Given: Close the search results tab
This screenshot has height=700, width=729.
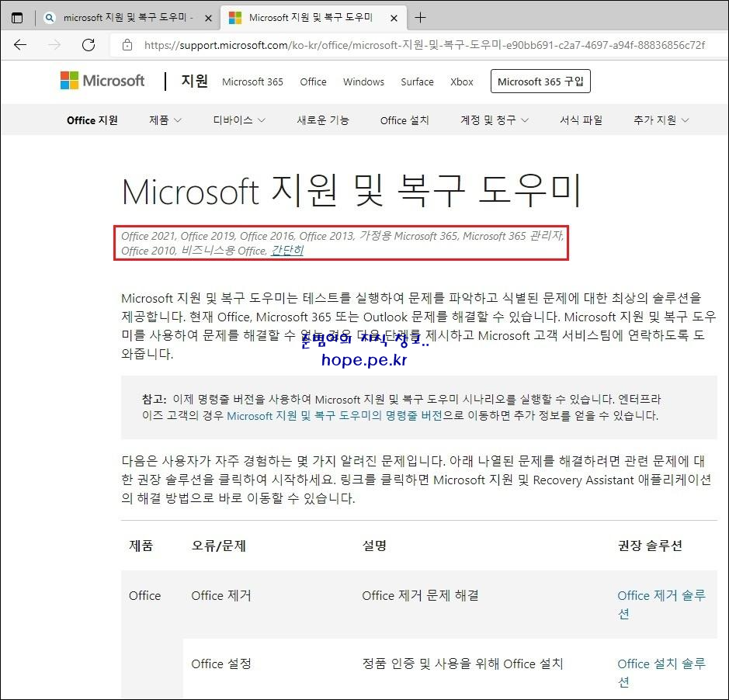Looking at the screenshot, I should 208,18.
